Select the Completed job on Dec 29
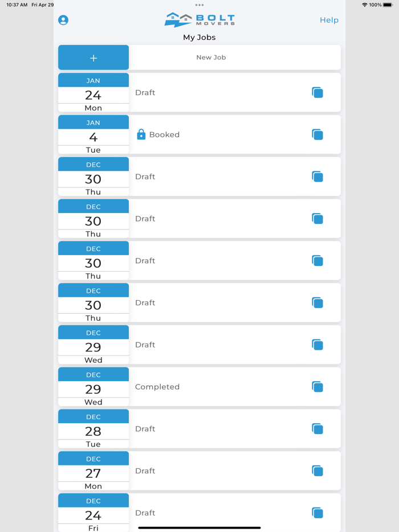The image size is (399, 532). (217, 387)
